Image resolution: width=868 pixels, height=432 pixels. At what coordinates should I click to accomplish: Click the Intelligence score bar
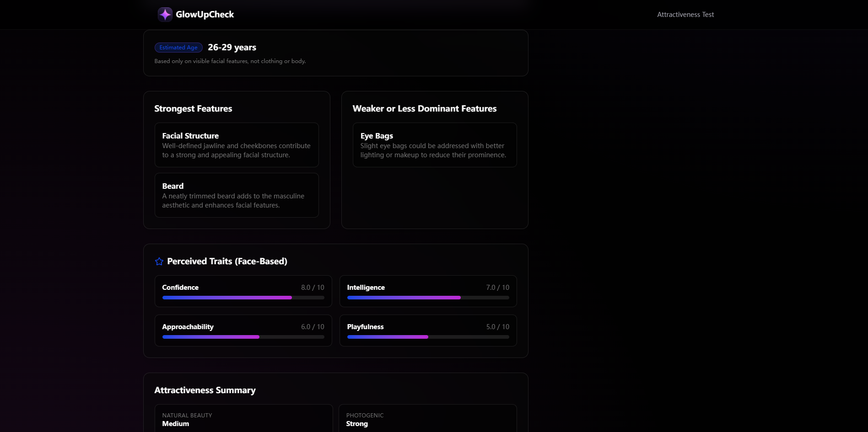[428, 298]
